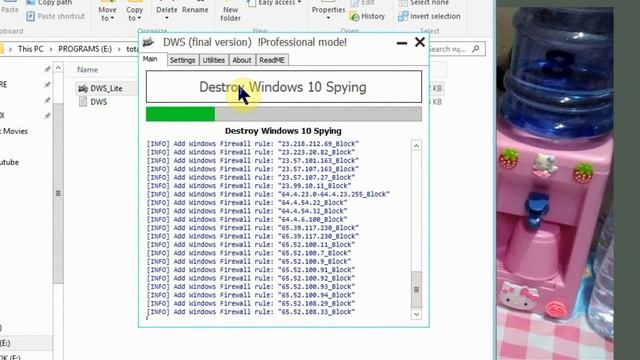
Task: Open the ReadME tab in DWS
Action: click(x=272, y=60)
